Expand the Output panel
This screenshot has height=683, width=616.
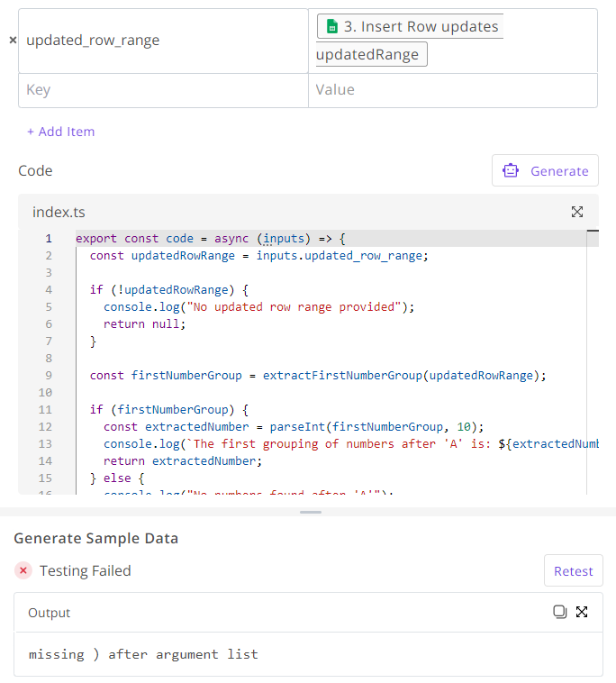pos(582,612)
